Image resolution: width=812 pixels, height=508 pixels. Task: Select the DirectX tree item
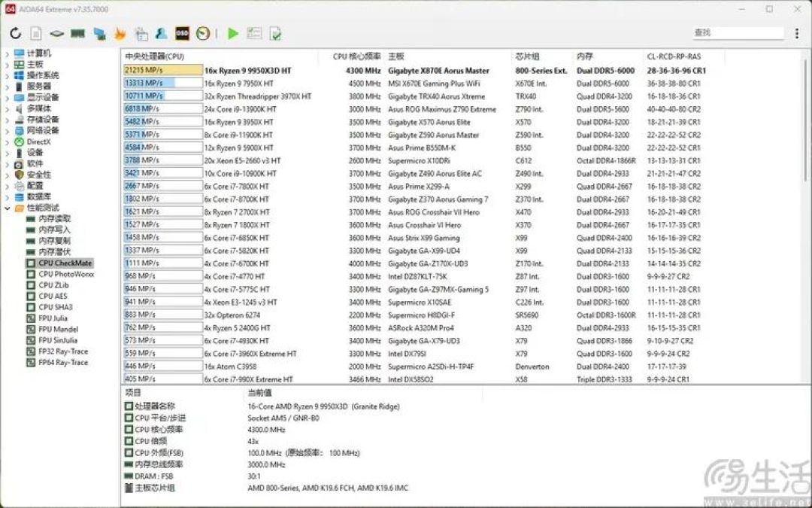(39, 141)
